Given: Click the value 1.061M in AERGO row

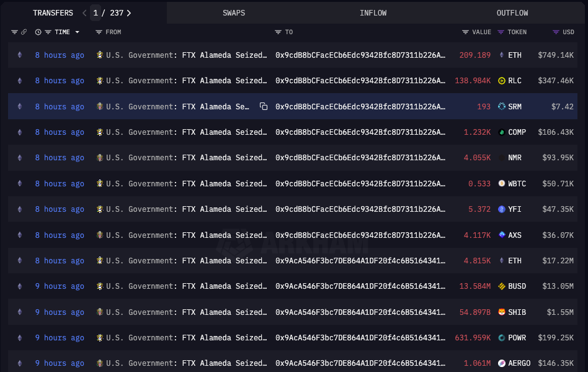Looking at the screenshot, I should [x=477, y=363].
